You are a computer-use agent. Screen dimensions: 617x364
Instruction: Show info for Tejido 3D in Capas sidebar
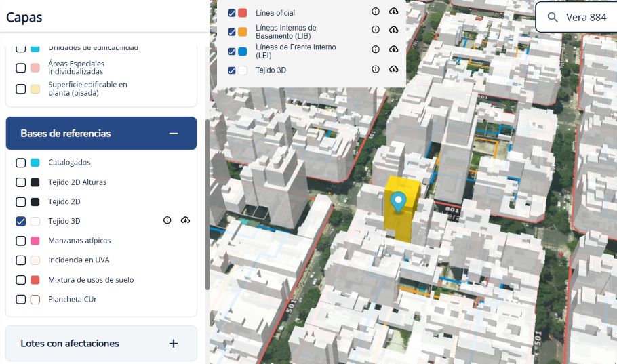pyautogui.click(x=167, y=220)
